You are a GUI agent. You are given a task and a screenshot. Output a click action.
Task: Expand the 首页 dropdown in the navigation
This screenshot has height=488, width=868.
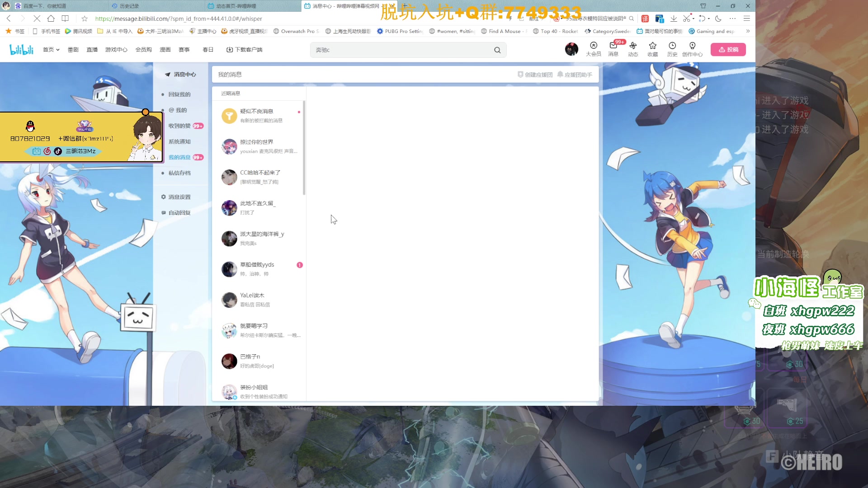pyautogui.click(x=51, y=50)
